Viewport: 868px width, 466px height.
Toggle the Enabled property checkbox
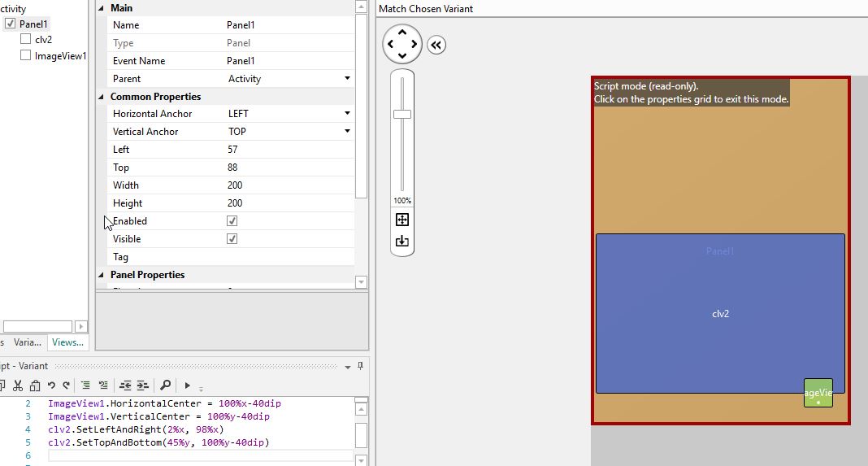pos(232,221)
